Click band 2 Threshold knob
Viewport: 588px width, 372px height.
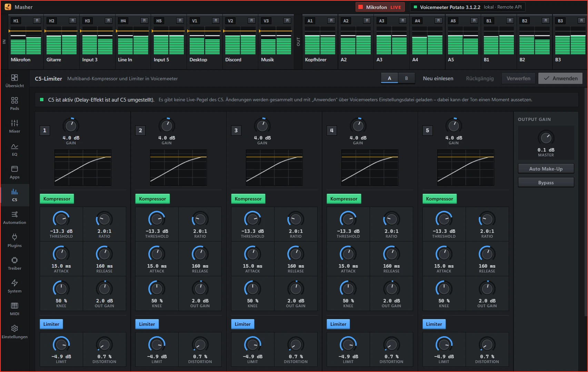click(x=157, y=219)
